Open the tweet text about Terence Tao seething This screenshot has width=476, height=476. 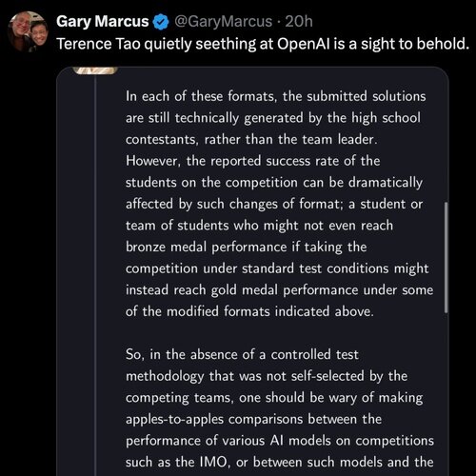263,44
